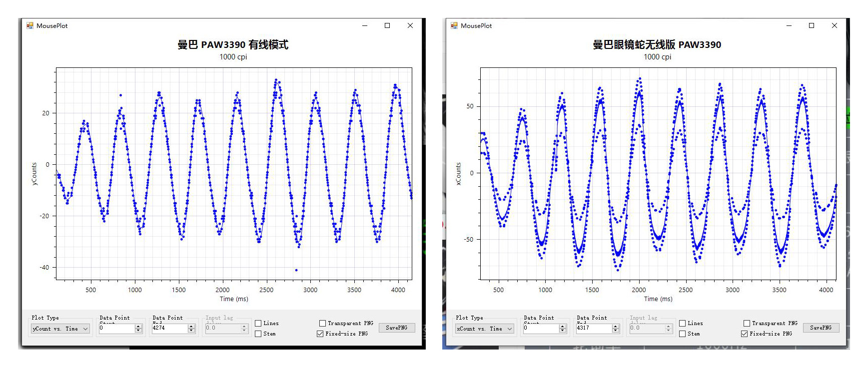The width and height of the screenshot is (868, 368).
Task: Click the 1000 cpi subtitle in xCount window
Action: [x=658, y=57]
